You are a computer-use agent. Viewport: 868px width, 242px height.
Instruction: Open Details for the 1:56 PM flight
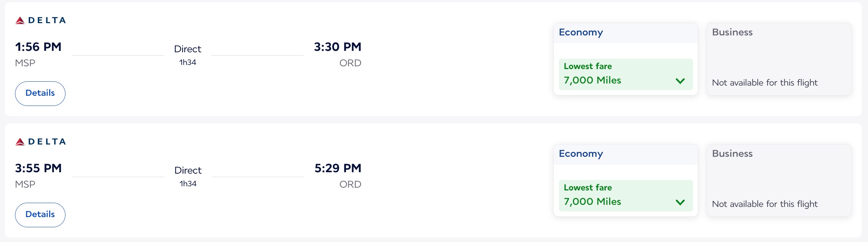point(40,93)
